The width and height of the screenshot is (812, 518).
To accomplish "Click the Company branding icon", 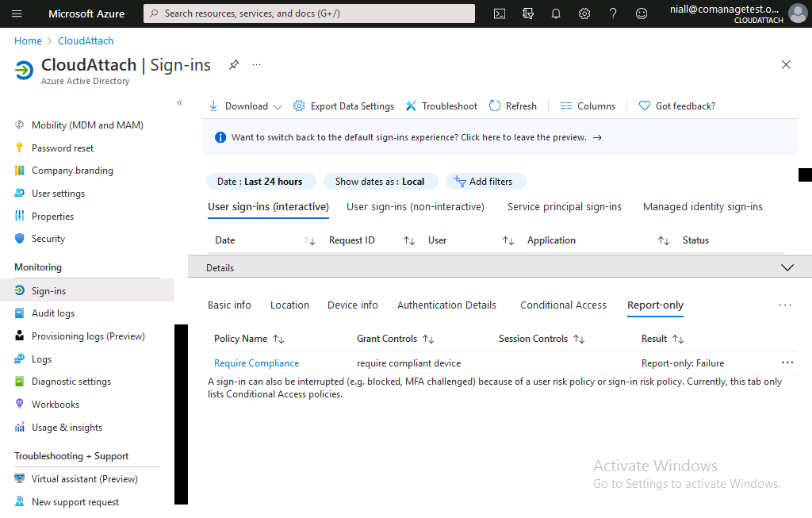I will pyautogui.click(x=20, y=171).
